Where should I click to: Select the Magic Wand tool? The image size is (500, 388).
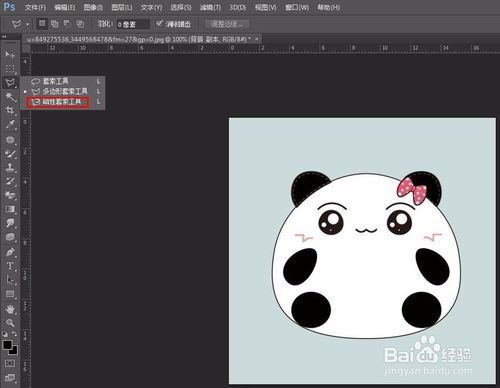[x=10, y=96]
